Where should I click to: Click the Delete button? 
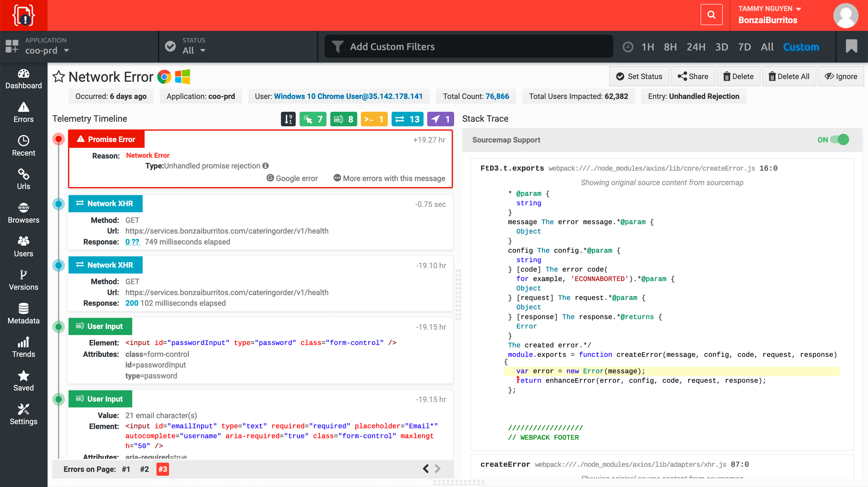(x=739, y=76)
